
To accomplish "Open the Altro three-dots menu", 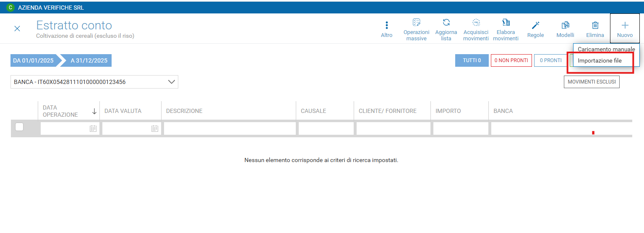I will pyautogui.click(x=387, y=29).
